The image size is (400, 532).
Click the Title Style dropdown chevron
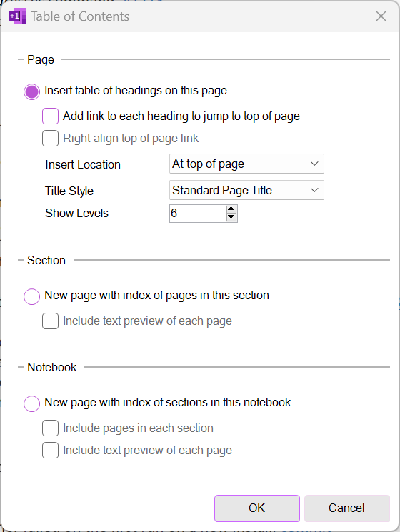point(314,190)
